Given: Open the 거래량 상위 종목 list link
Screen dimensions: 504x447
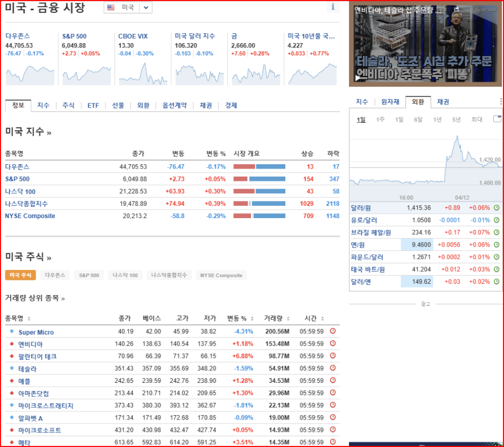Looking at the screenshot, I should click(35, 298).
